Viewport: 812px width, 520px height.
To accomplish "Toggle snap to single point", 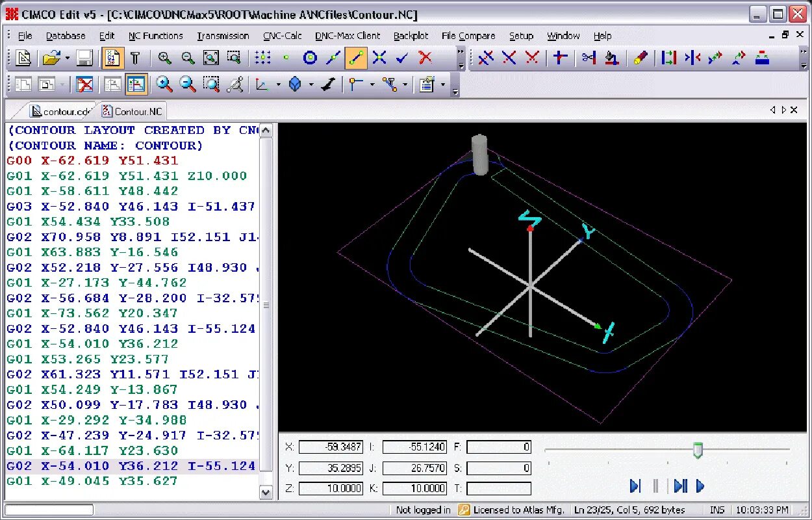I will tap(286, 58).
